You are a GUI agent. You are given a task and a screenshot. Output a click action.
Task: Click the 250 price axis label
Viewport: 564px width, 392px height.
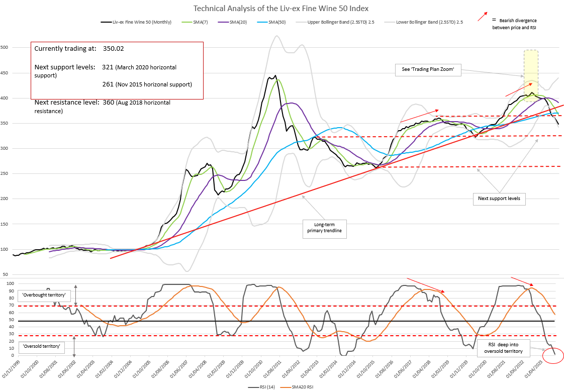coord(5,174)
